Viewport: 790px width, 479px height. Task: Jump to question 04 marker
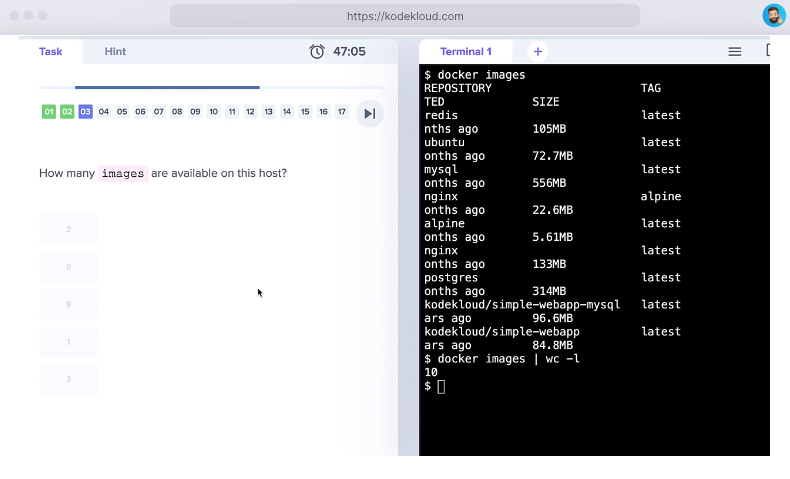click(x=104, y=112)
